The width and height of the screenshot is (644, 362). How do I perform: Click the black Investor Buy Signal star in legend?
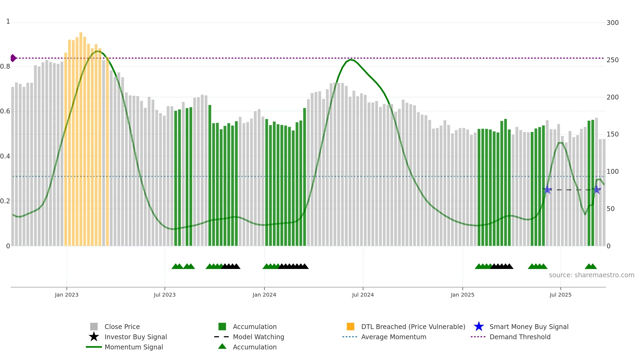[94, 337]
